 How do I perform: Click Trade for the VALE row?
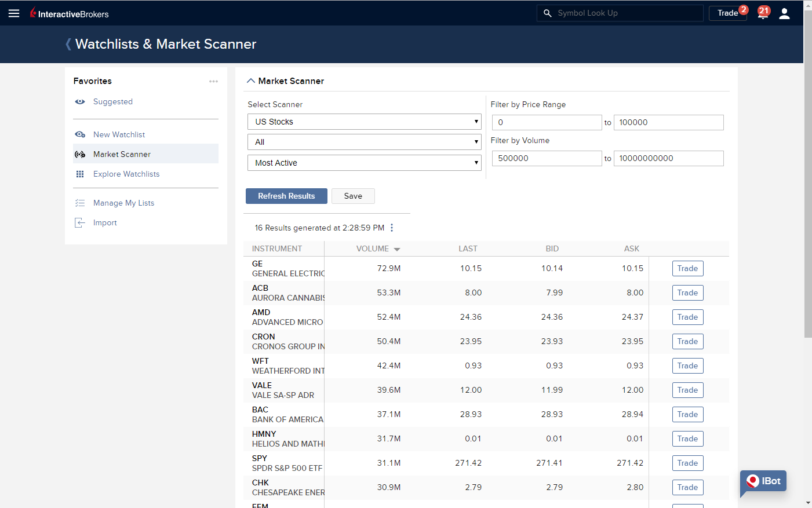687,390
